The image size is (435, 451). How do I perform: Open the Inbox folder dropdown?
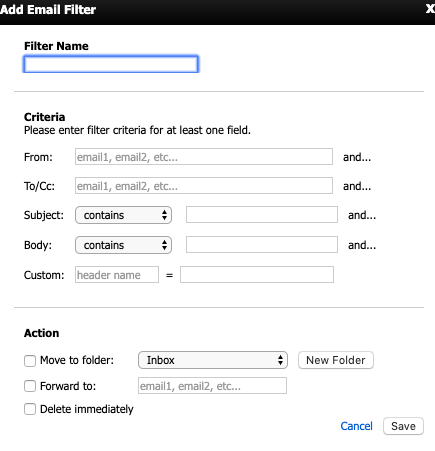pos(213,360)
